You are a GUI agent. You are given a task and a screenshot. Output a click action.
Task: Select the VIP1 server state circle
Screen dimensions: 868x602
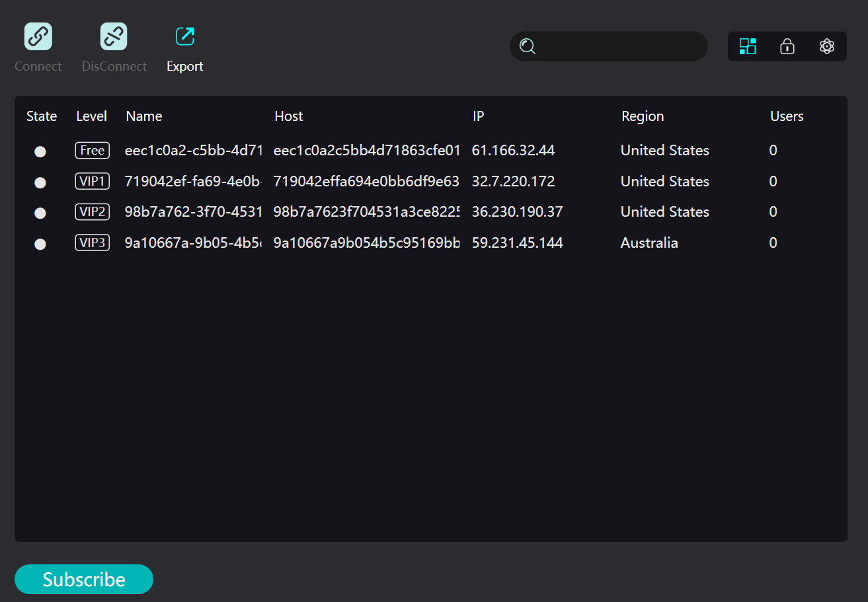click(40, 182)
